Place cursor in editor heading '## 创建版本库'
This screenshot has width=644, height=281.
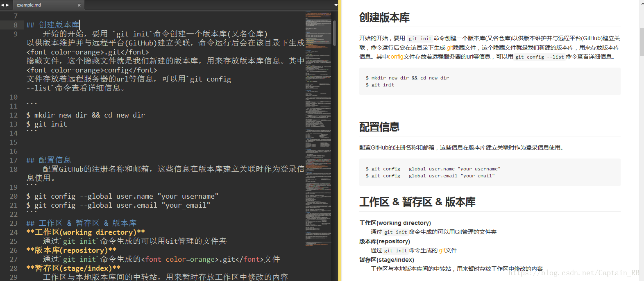(53, 25)
